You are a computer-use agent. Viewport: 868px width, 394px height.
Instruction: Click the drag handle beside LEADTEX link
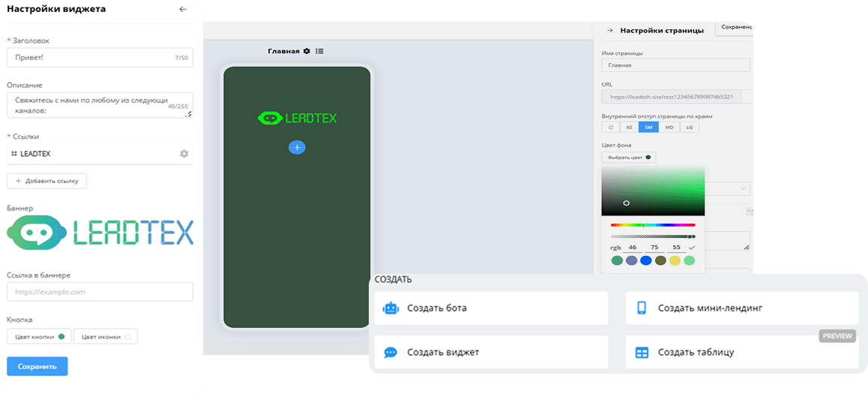[x=14, y=154]
